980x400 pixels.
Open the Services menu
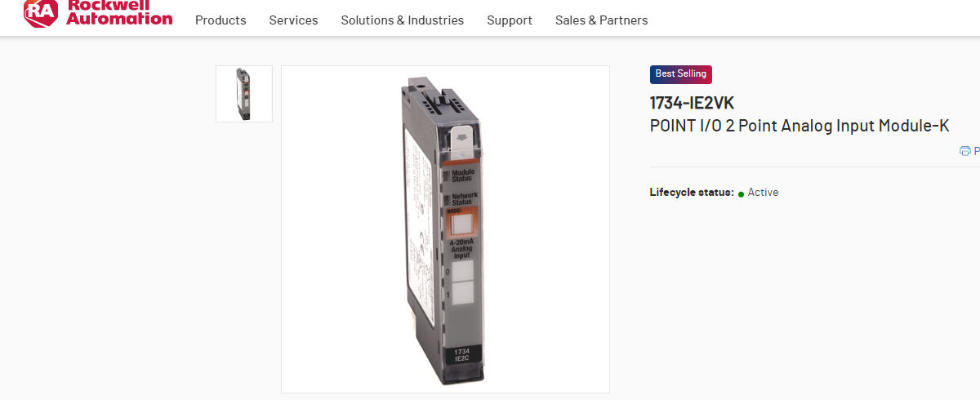[293, 20]
